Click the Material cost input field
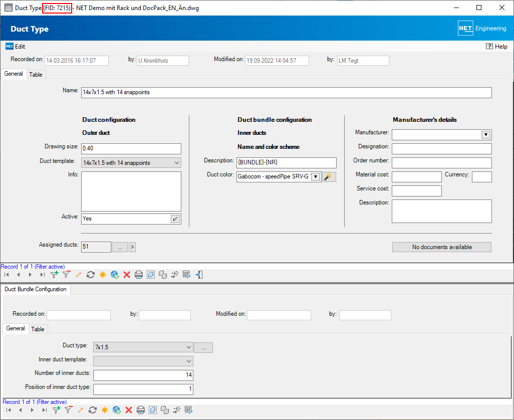The image size is (514, 420). 417,177
